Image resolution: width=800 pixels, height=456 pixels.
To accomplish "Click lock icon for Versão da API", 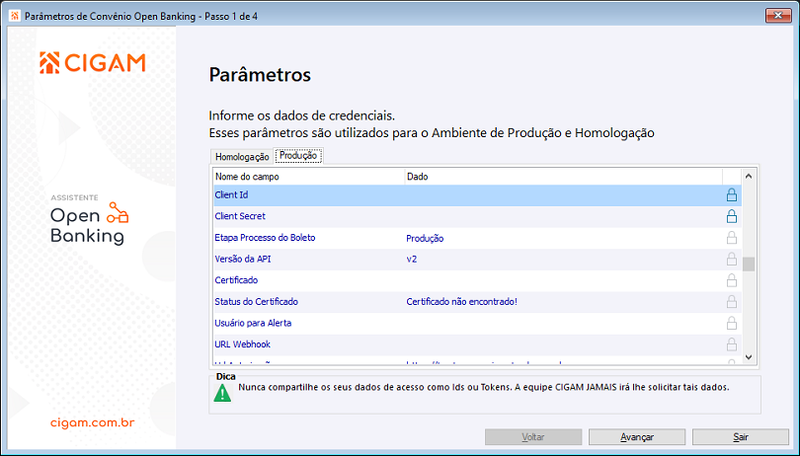I will 732,259.
